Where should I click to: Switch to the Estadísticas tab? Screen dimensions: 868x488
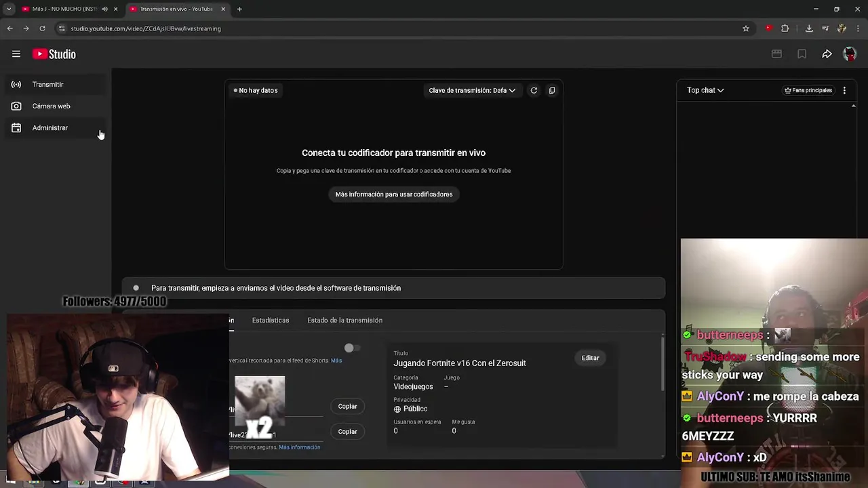(271, 320)
